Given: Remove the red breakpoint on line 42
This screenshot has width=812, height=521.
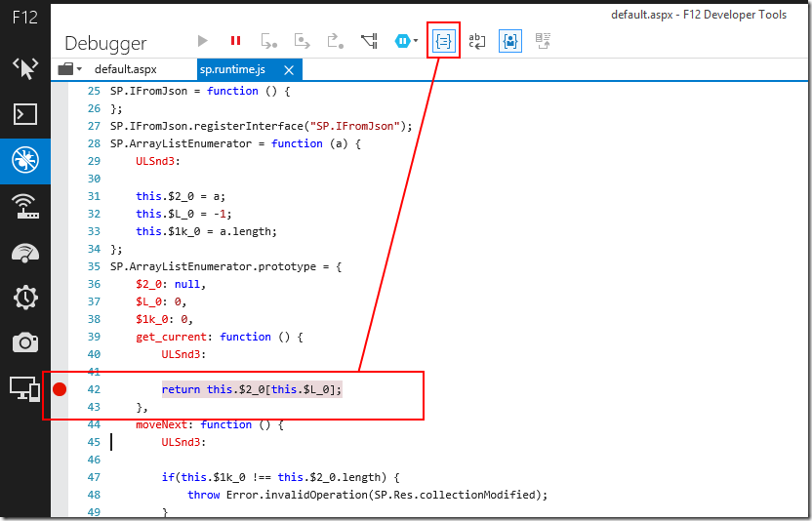Looking at the screenshot, I should (60, 389).
